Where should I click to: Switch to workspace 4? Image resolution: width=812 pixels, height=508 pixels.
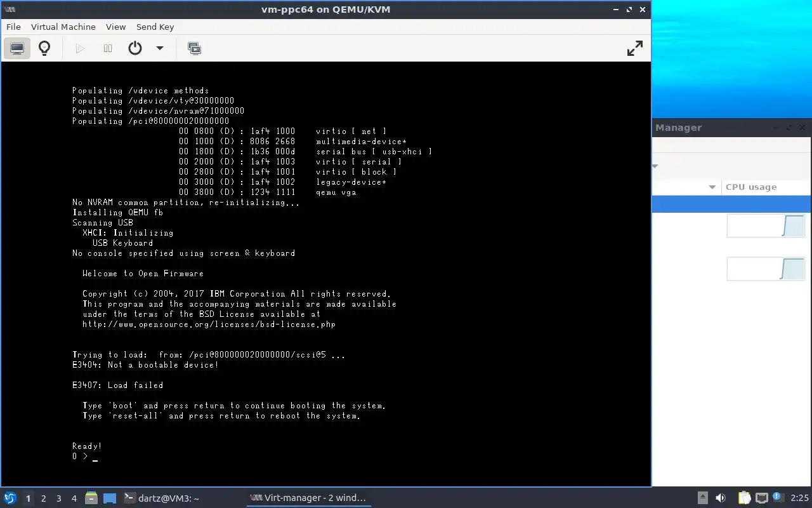(x=74, y=498)
